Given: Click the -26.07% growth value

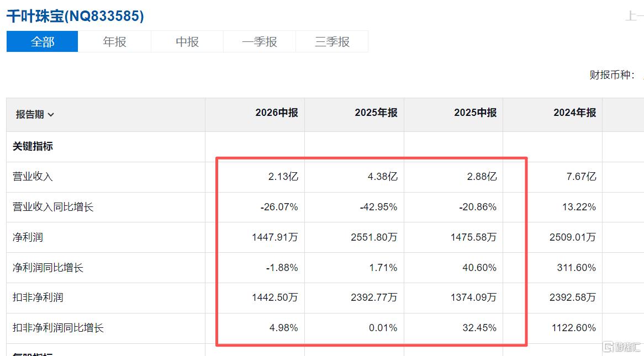Looking at the screenshot, I should [279, 207].
